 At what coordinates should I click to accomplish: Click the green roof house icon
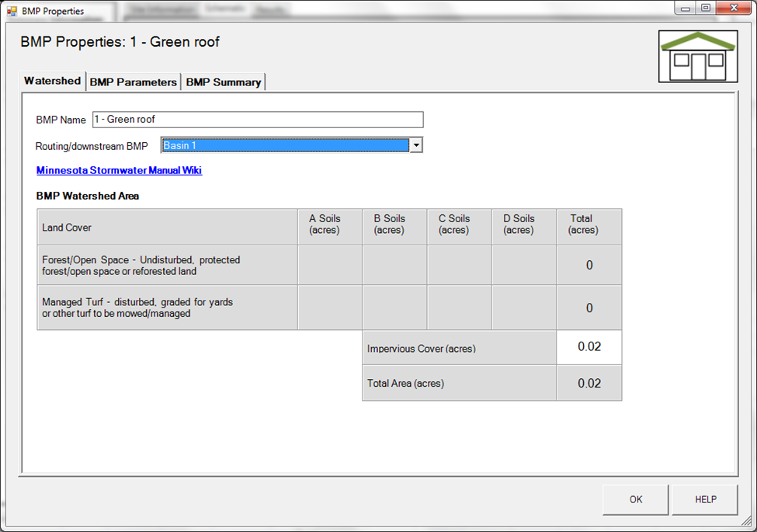696,56
